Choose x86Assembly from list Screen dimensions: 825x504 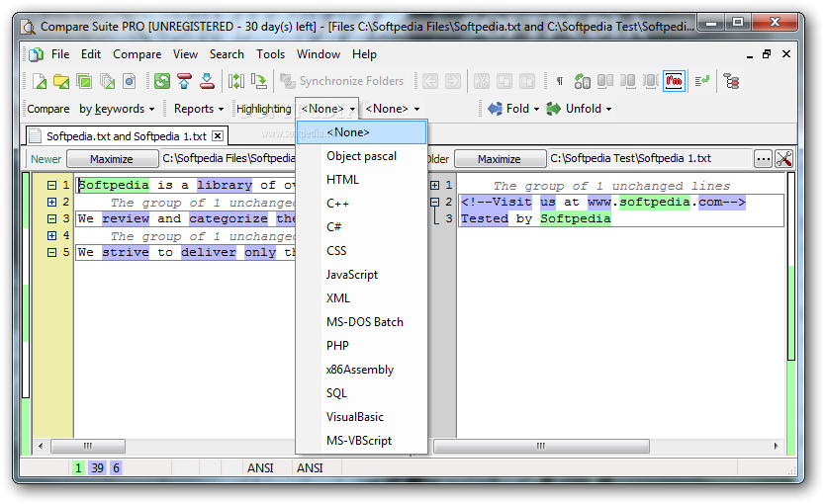click(x=361, y=370)
